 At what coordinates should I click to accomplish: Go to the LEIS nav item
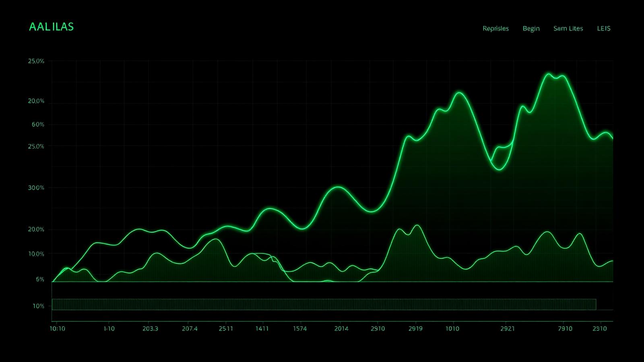point(603,29)
